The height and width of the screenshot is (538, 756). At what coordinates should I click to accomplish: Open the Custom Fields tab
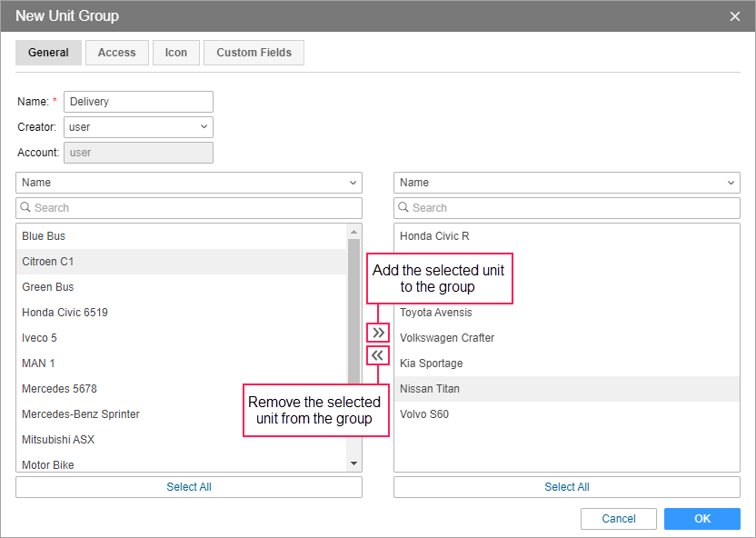pyautogui.click(x=254, y=53)
